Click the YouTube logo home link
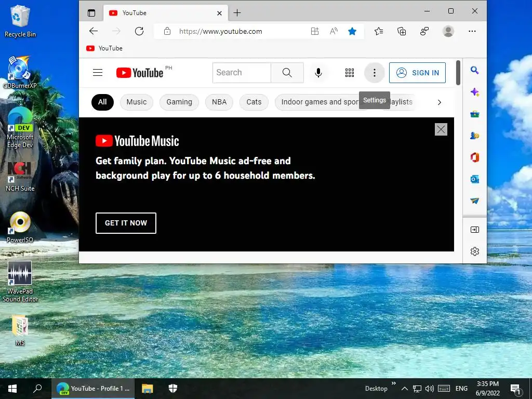 tap(139, 73)
